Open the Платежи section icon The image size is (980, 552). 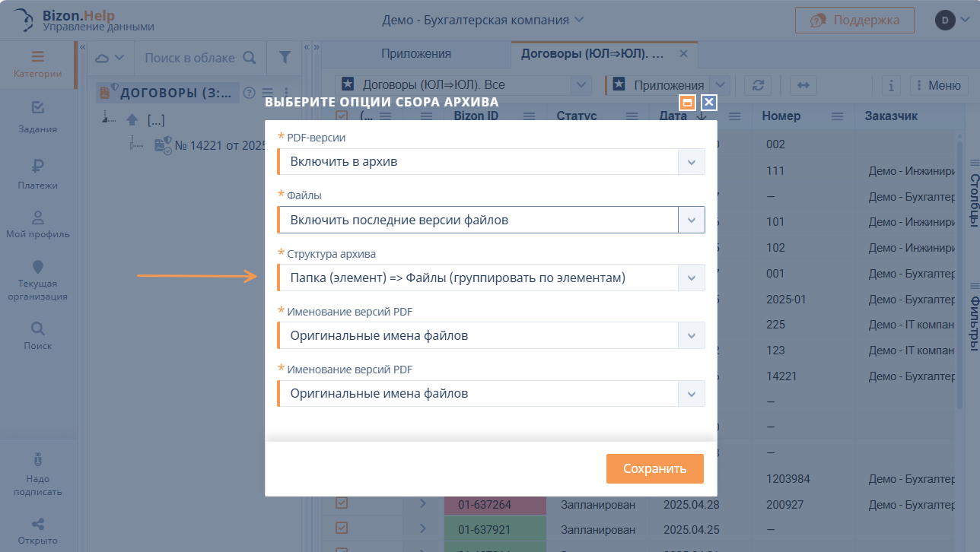[38, 167]
